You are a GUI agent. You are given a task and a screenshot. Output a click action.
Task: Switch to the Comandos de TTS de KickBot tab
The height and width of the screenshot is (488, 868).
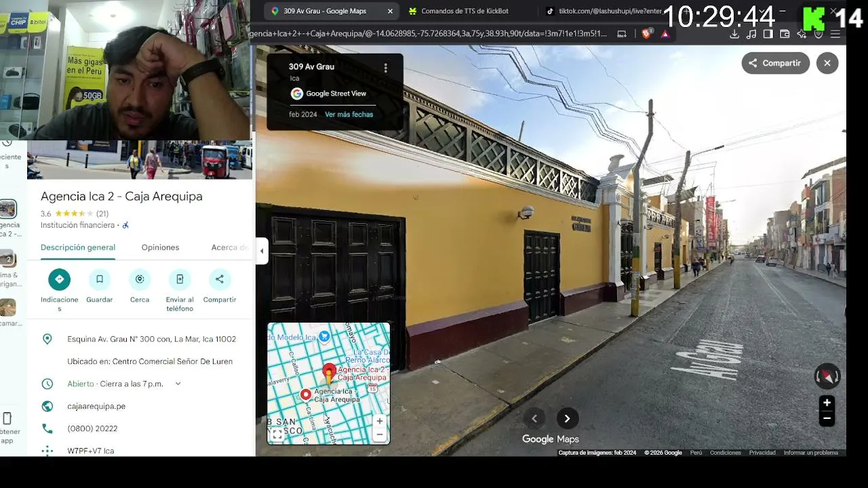[465, 11]
